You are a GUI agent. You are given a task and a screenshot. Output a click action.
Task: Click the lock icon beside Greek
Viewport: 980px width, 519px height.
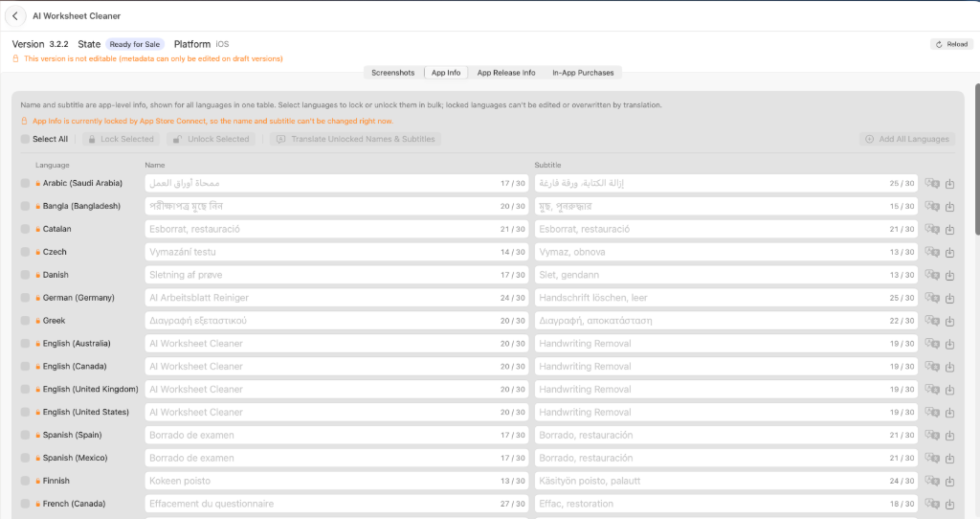coord(37,321)
